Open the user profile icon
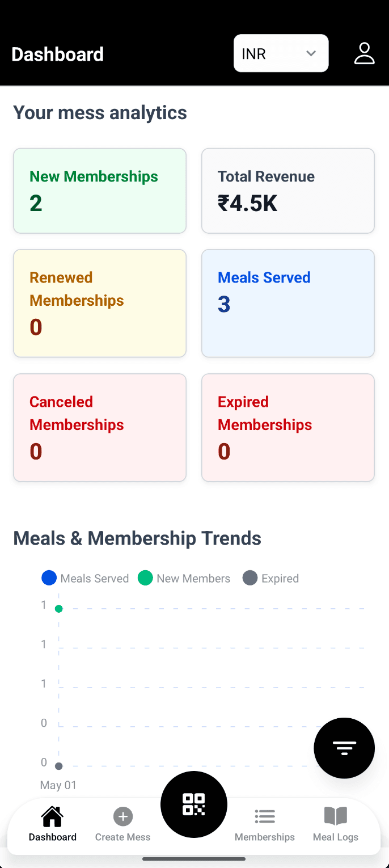This screenshot has width=389, height=868. [364, 54]
